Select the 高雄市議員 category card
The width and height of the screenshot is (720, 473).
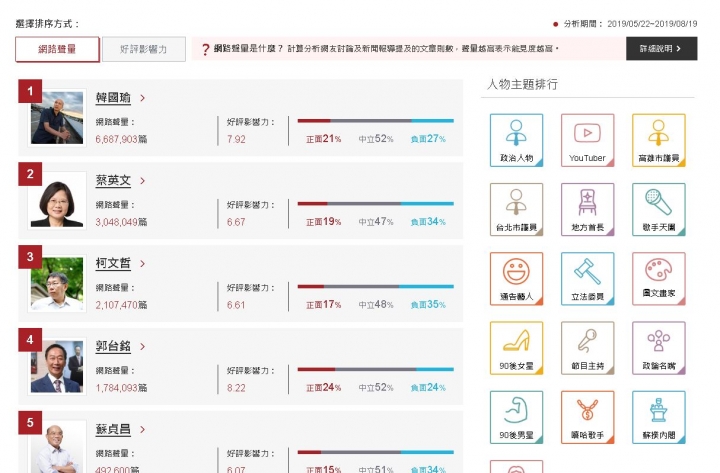pos(658,140)
